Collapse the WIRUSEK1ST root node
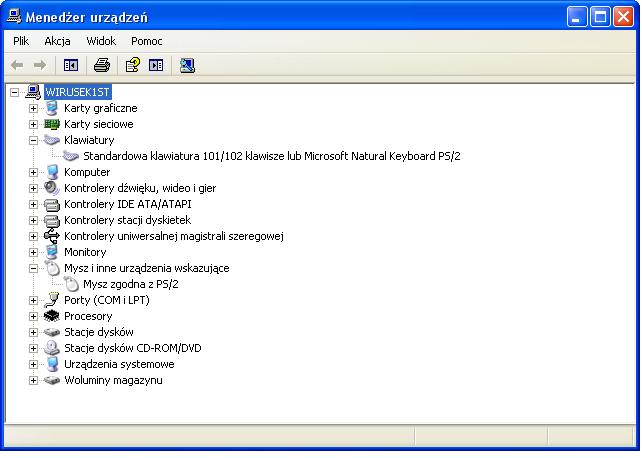This screenshot has height=458, width=642. [14, 92]
